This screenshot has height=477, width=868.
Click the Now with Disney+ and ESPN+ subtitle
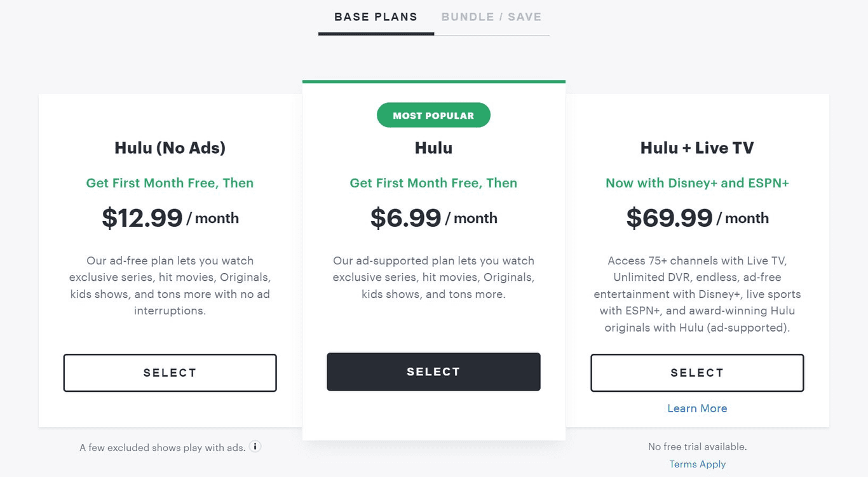697,183
